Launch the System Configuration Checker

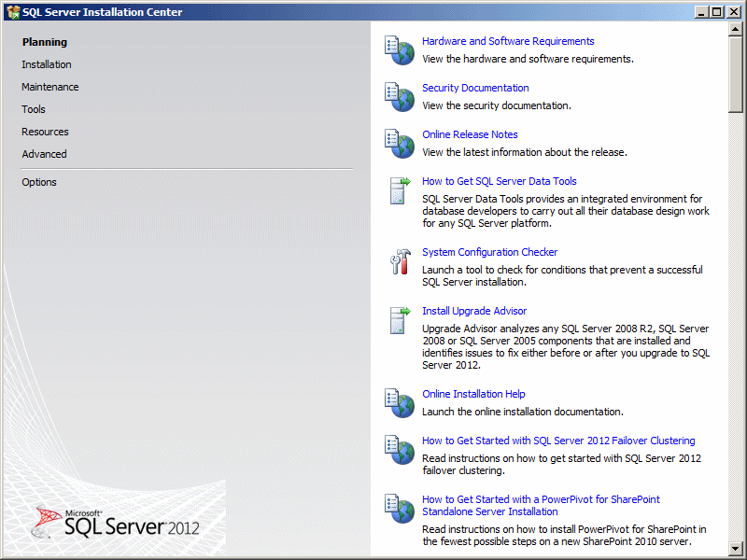click(x=489, y=252)
